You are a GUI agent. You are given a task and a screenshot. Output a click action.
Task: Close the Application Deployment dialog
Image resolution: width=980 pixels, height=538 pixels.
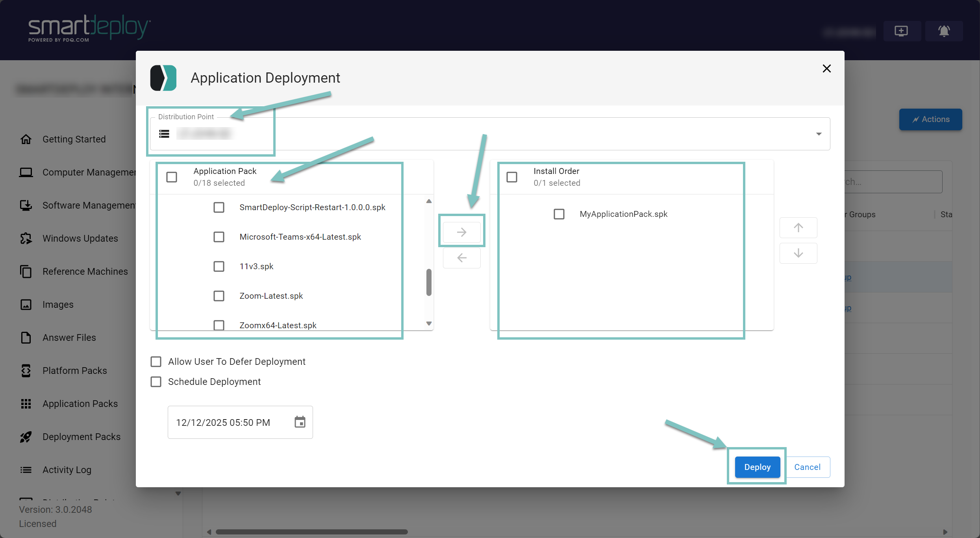tap(826, 68)
